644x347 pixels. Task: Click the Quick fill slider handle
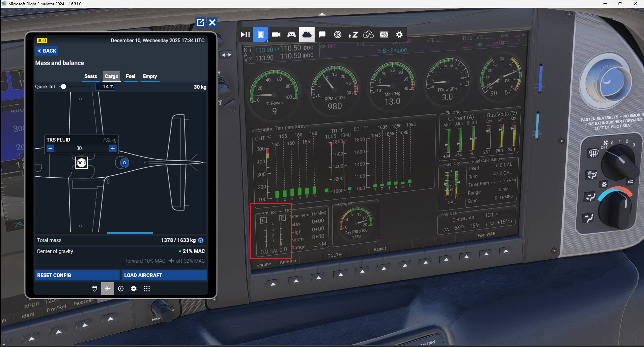tap(63, 87)
